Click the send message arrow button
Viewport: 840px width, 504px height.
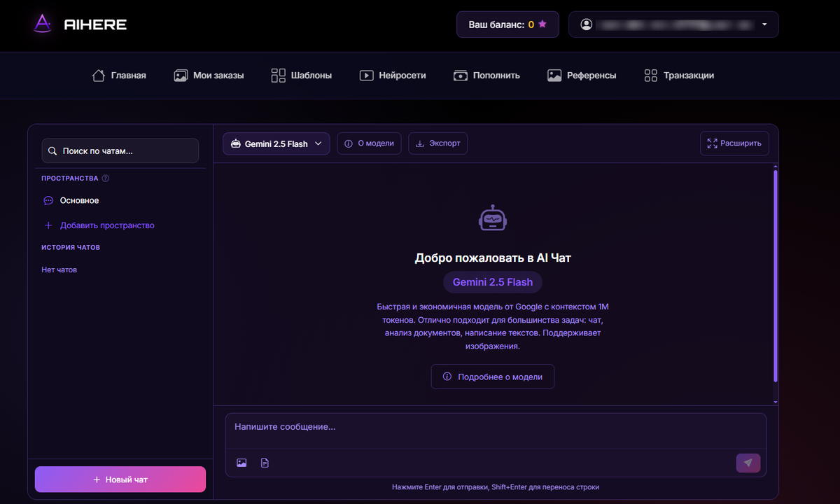748,463
